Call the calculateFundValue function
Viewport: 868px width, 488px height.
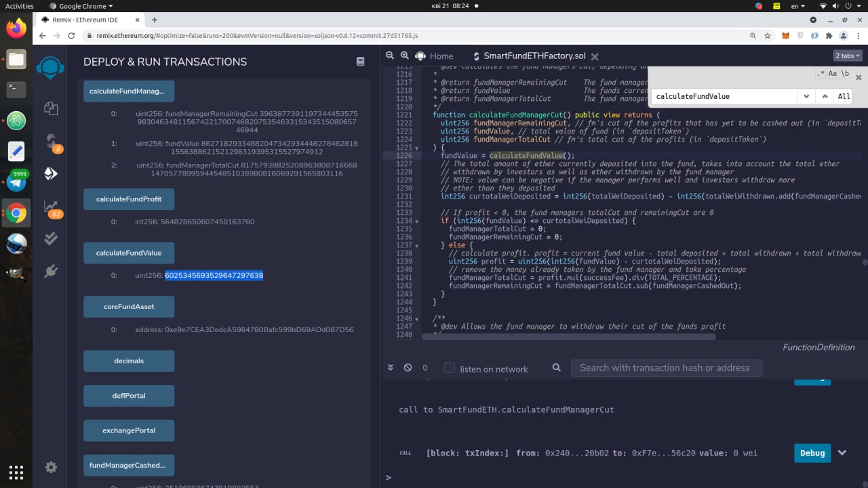click(129, 253)
